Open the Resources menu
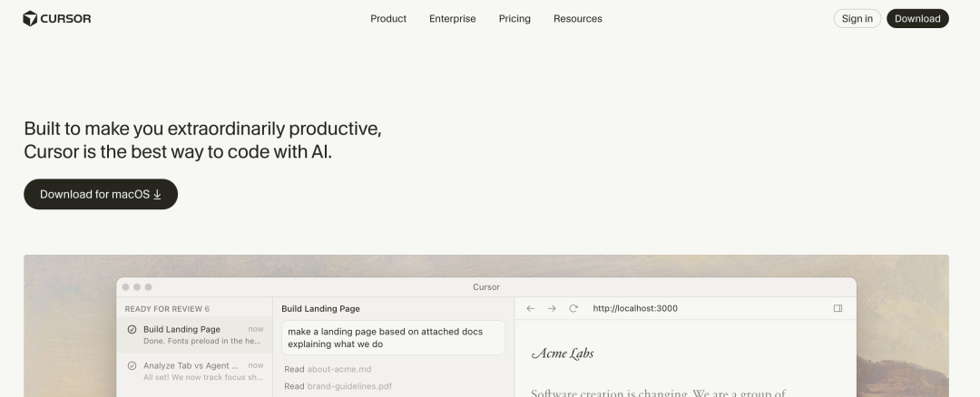 577,19
